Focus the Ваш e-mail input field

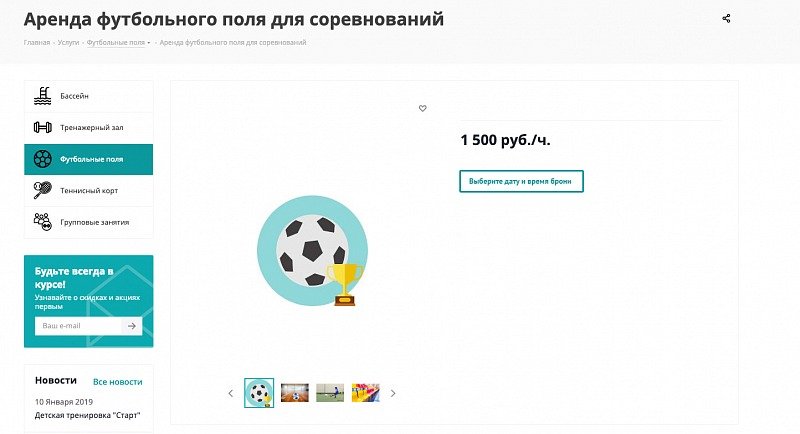[77, 326]
